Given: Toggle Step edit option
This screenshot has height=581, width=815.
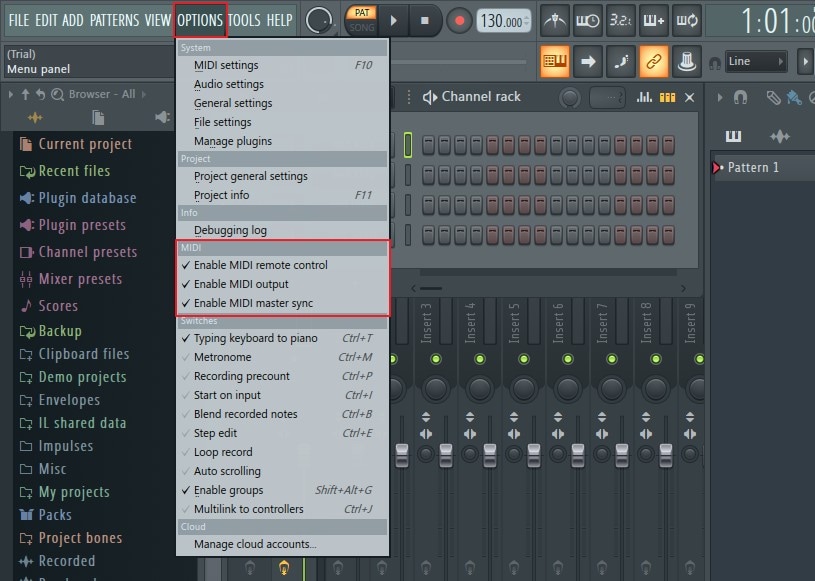Looking at the screenshot, I should (283, 433).
